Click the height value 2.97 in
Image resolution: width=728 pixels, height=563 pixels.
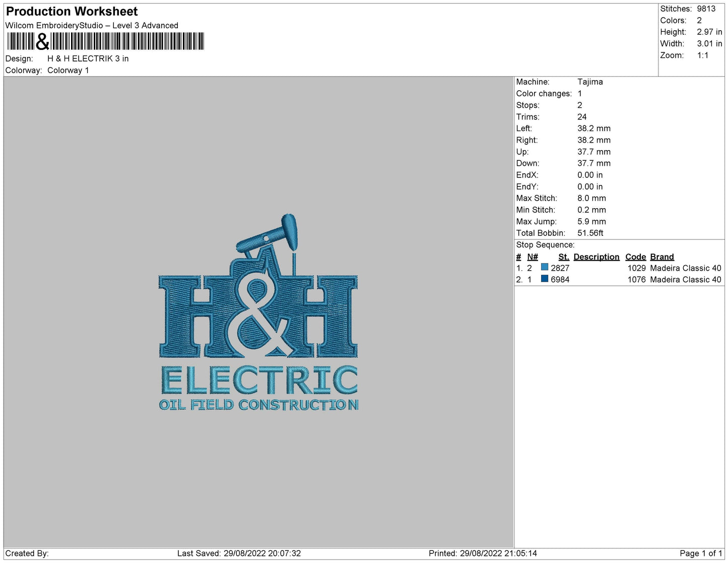[x=709, y=32]
